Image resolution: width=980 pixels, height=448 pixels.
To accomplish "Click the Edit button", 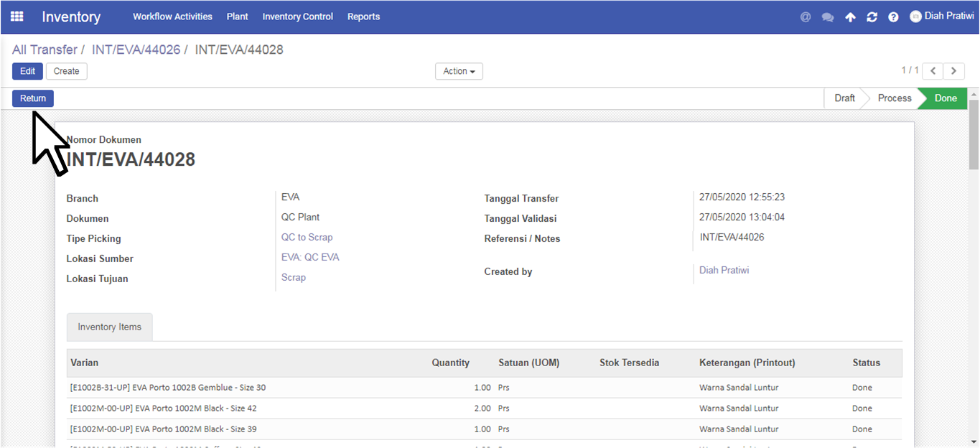I will [x=27, y=71].
